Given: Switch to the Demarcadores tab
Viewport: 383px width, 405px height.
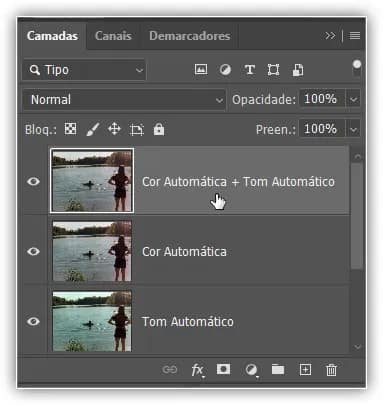Looking at the screenshot, I should [190, 36].
